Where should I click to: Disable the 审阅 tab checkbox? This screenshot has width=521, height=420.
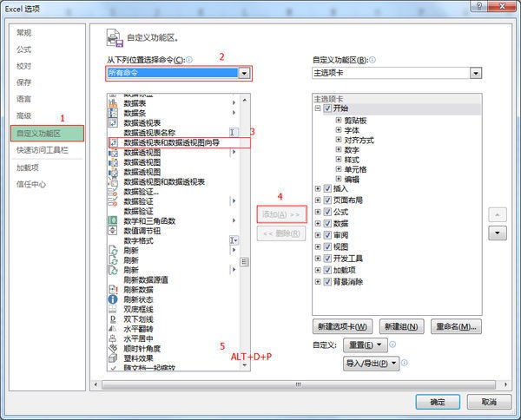(x=327, y=235)
